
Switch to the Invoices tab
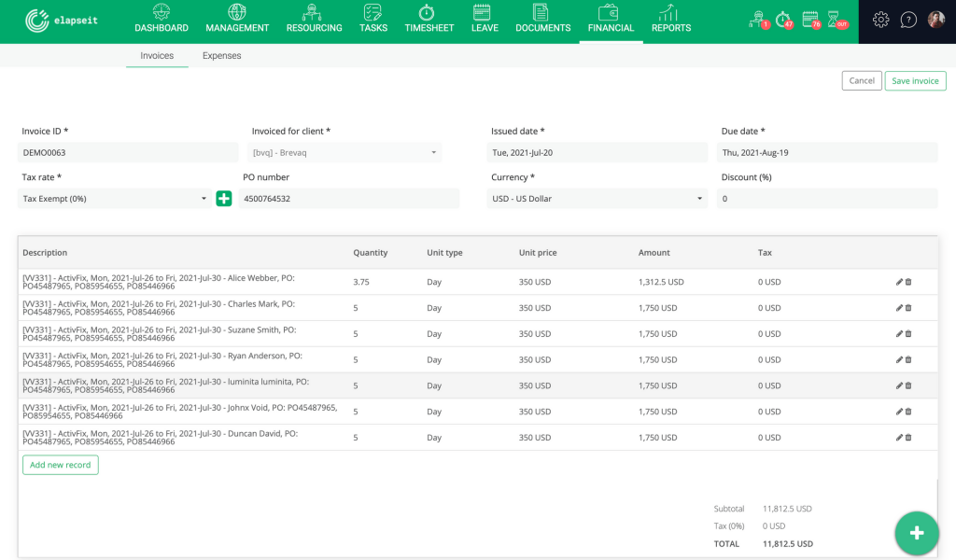pyautogui.click(x=157, y=55)
